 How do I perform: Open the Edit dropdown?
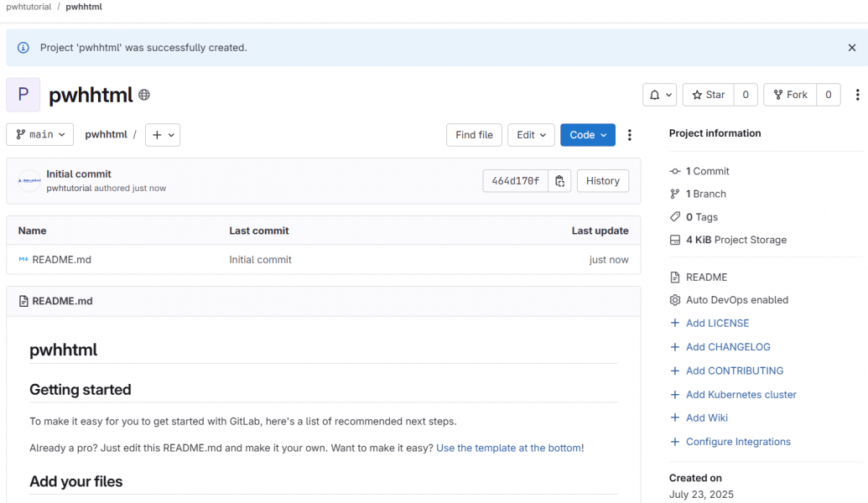point(531,135)
